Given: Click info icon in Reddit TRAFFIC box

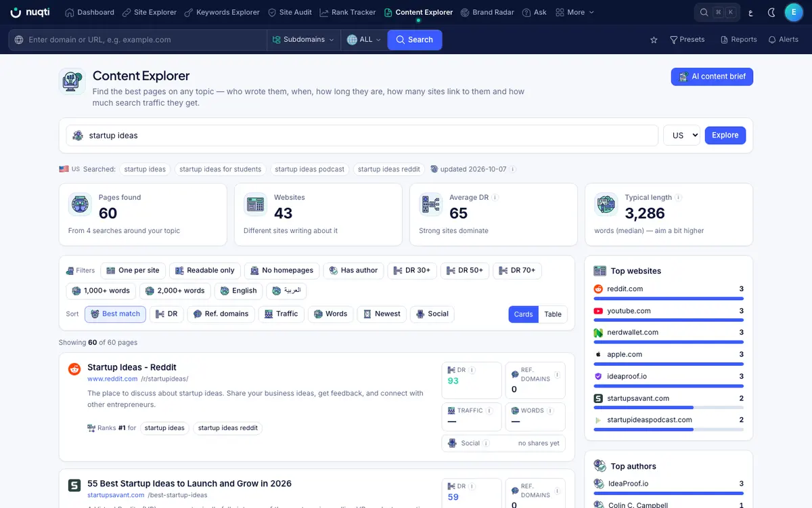Looking at the screenshot, I should pos(490,410).
